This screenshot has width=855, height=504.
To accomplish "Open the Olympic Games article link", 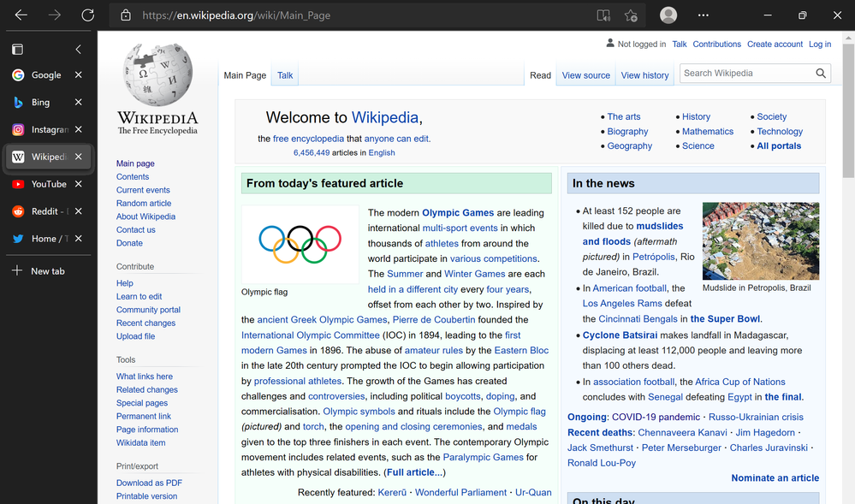I will [458, 213].
